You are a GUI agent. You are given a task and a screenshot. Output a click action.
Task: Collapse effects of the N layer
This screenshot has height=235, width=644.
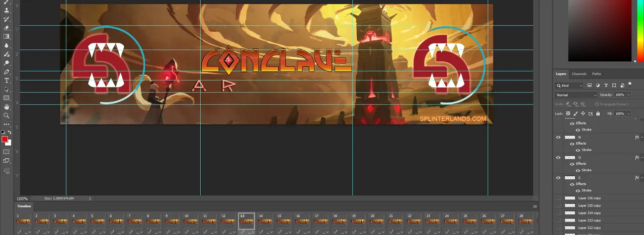pos(641,137)
